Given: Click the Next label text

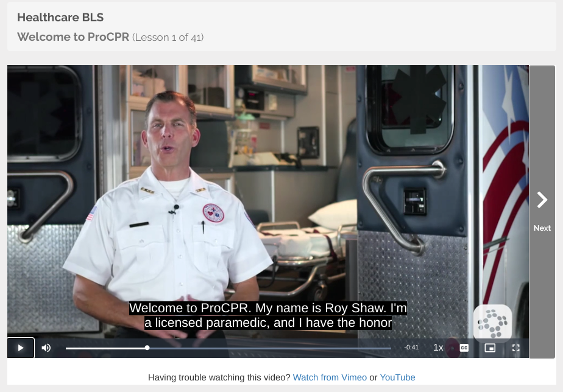Looking at the screenshot, I should click(x=542, y=228).
